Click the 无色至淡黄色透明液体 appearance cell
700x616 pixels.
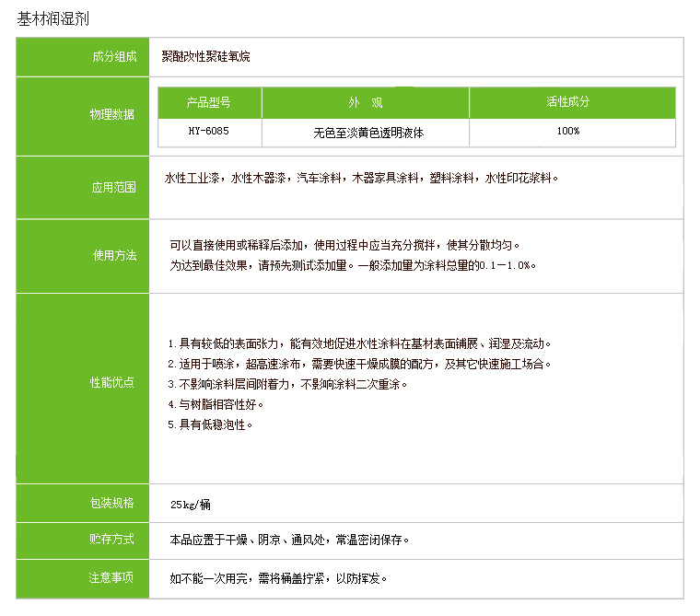(367, 133)
